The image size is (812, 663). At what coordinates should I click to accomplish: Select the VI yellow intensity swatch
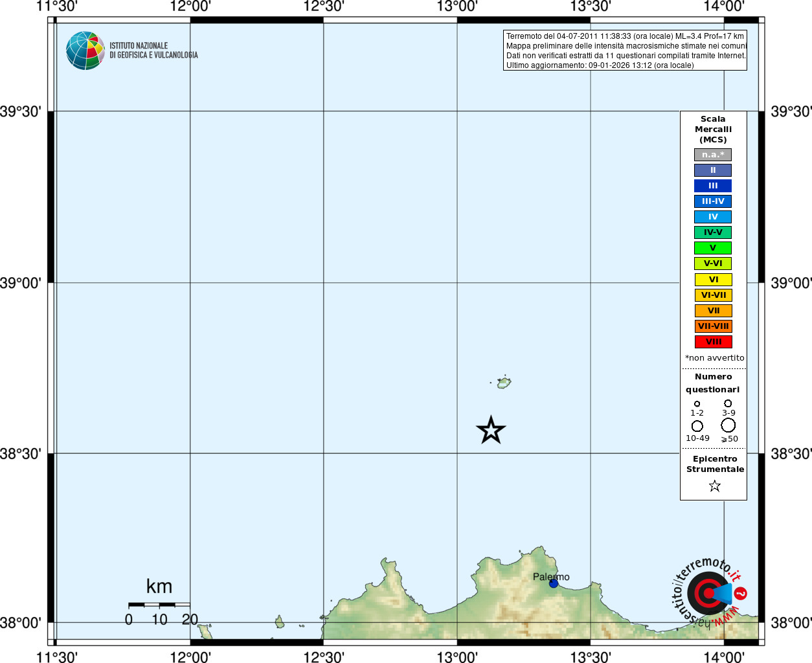click(713, 280)
